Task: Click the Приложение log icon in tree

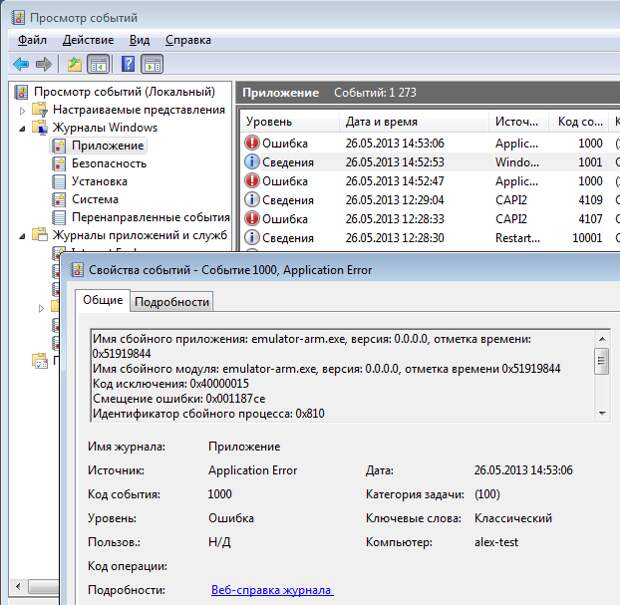Action: [59, 146]
